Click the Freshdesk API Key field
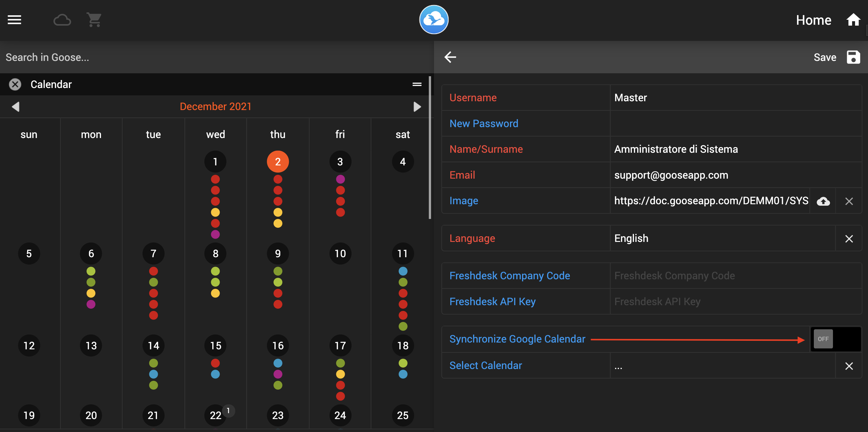 (735, 301)
